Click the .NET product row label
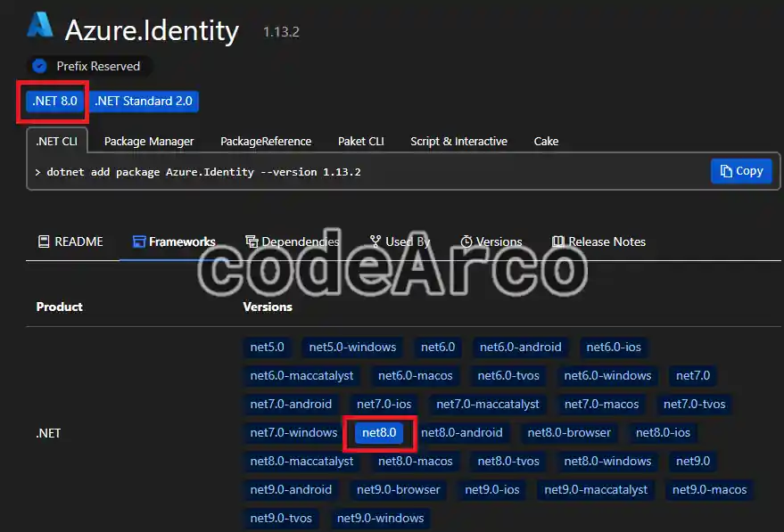Viewport: 784px width, 532px height. (48, 433)
